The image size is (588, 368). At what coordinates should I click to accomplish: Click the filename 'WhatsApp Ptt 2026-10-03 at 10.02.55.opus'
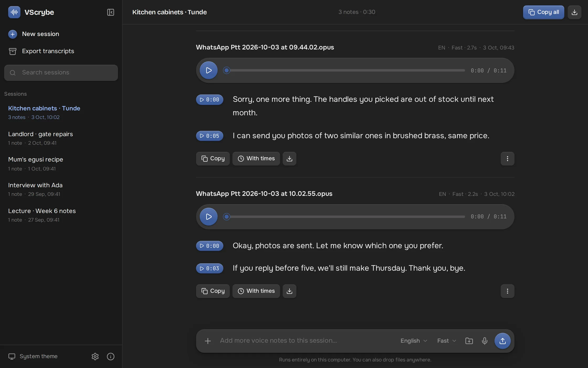point(264,194)
